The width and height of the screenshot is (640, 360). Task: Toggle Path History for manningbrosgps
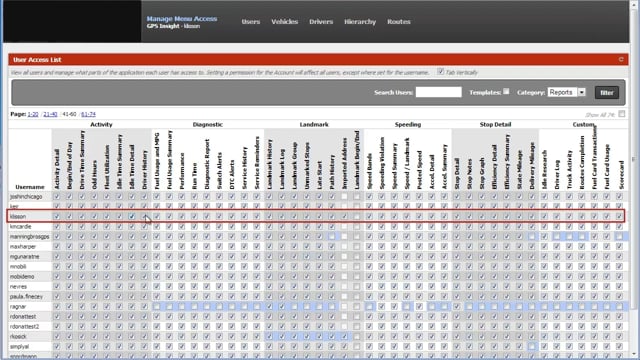click(331, 236)
